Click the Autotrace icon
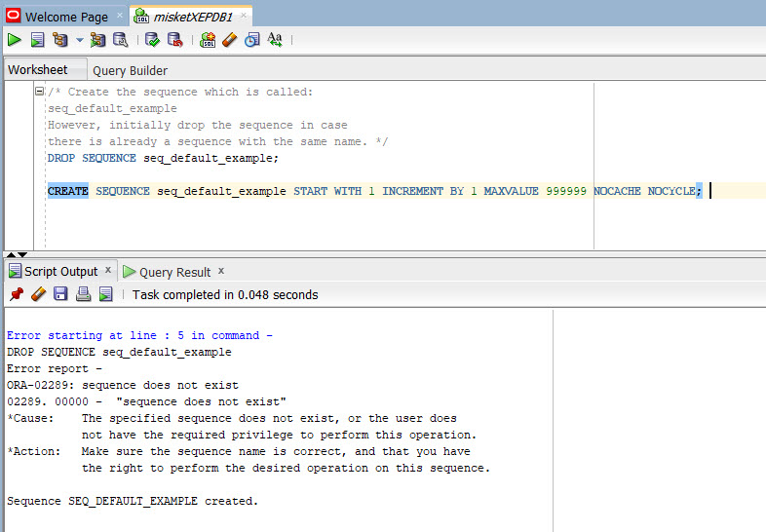The width and height of the screenshot is (766, 532). click(97, 40)
